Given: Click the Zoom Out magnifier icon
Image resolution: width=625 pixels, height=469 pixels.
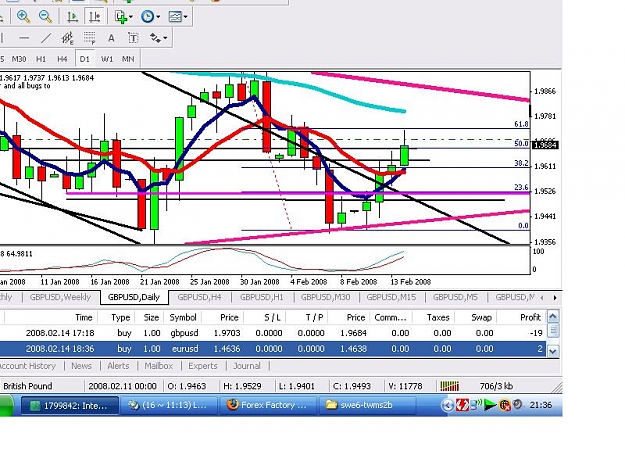Looking at the screenshot, I should click(x=45, y=16).
